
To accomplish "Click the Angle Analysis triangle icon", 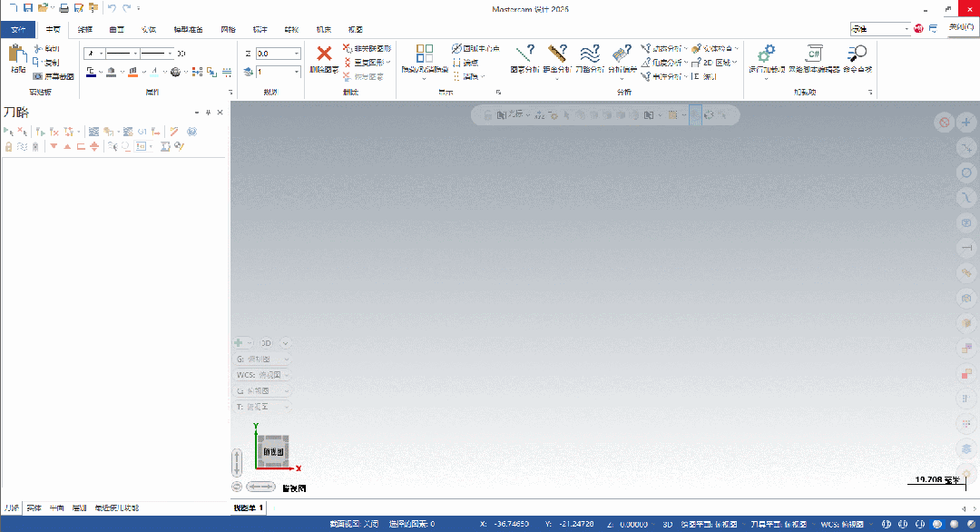I will point(646,63).
